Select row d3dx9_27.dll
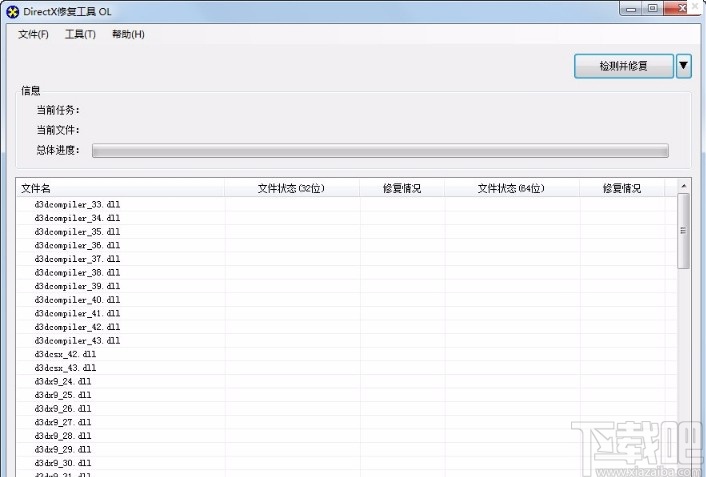 [x=347, y=422]
